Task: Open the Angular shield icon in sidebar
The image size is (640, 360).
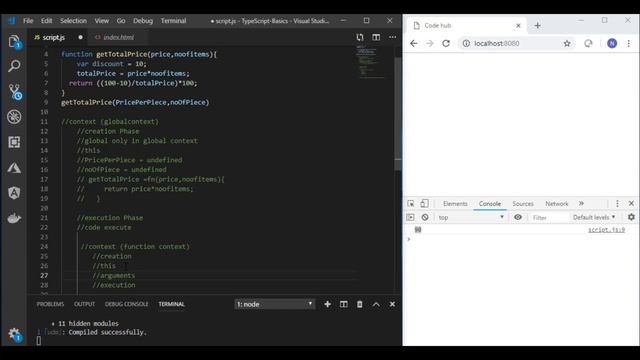Action: coord(14,193)
